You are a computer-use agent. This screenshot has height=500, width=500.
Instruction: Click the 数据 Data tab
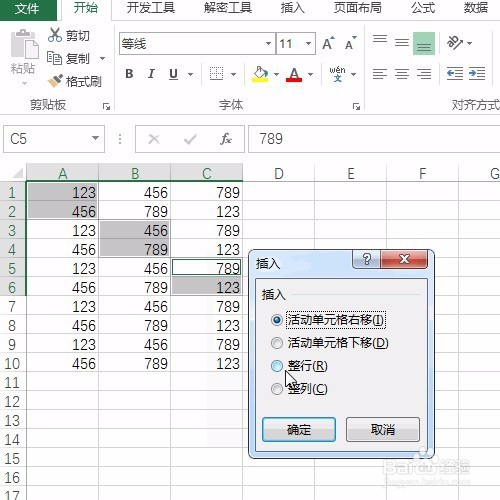476,8
